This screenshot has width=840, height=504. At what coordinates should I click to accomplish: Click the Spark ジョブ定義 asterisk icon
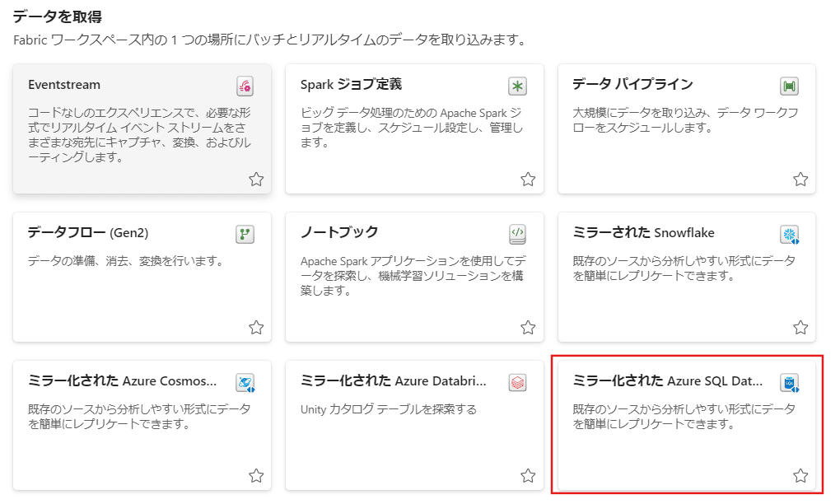(517, 86)
